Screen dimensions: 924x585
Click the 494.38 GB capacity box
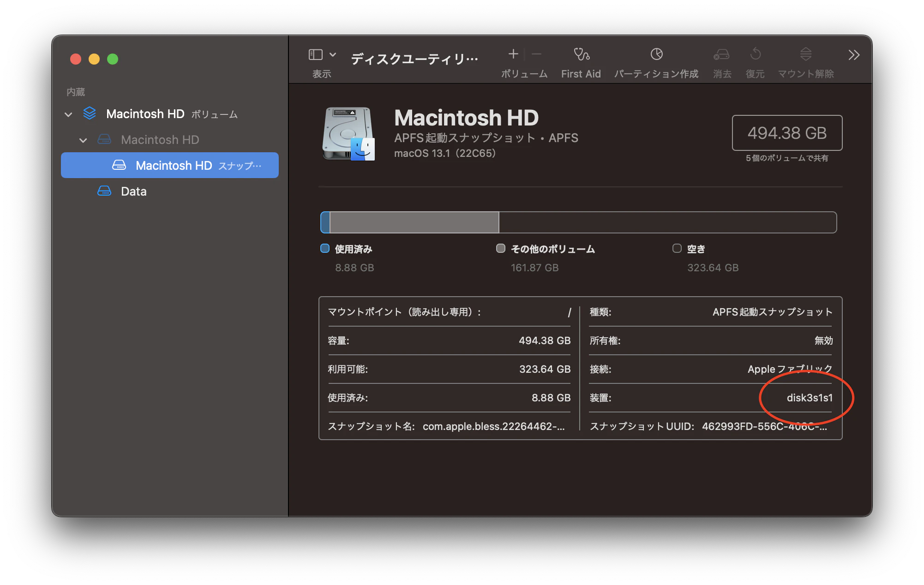(x=787, y=133)
